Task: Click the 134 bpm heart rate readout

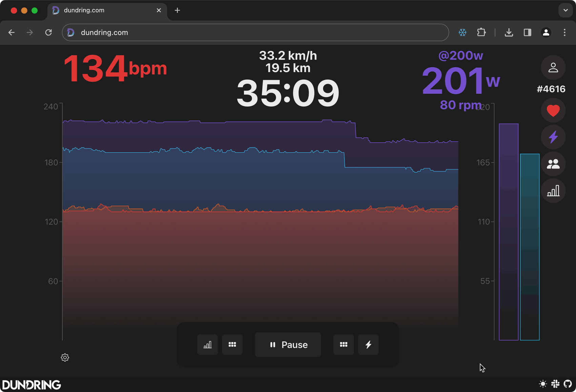Action: pos(115,69)
